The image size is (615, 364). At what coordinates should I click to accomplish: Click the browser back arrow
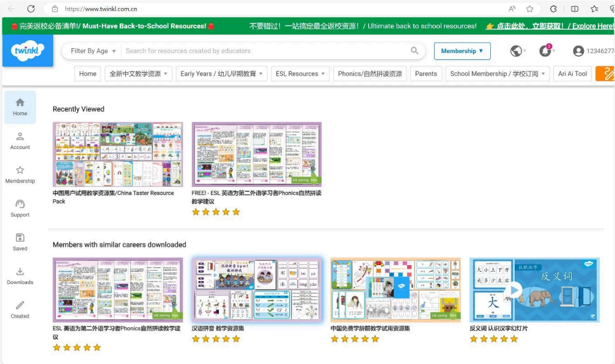[12, 9]
